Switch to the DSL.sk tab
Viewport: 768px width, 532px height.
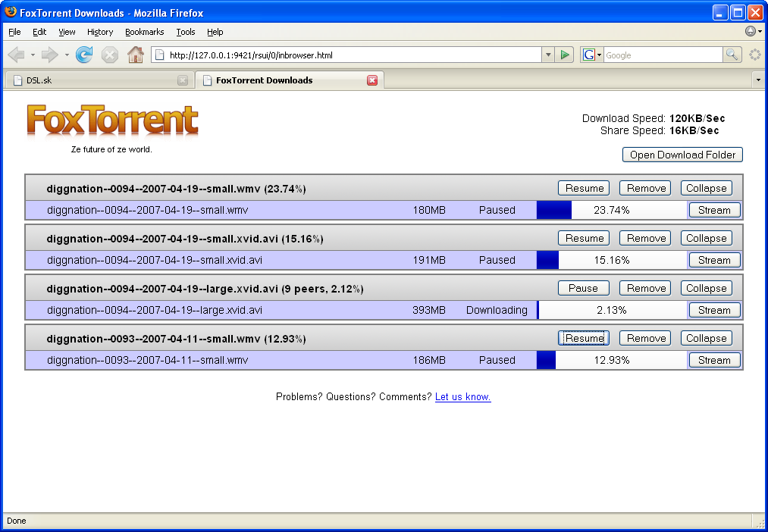point(99,80)
